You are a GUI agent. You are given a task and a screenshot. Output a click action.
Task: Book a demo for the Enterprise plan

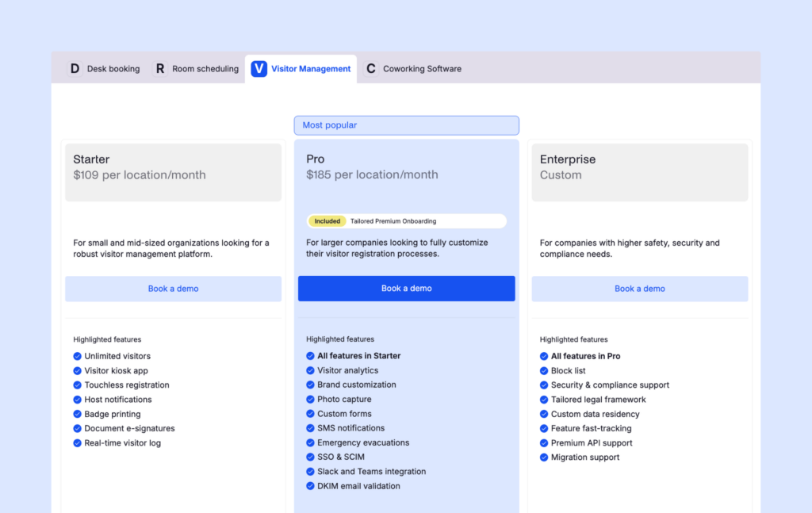[x=639, y=289]
